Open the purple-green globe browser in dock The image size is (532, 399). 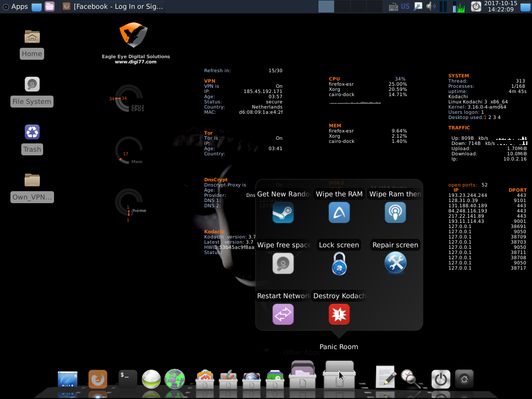175,379
